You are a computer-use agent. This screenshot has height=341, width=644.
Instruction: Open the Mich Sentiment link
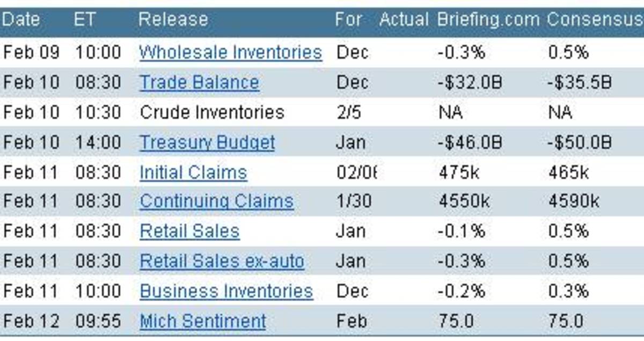coord(202,321)
